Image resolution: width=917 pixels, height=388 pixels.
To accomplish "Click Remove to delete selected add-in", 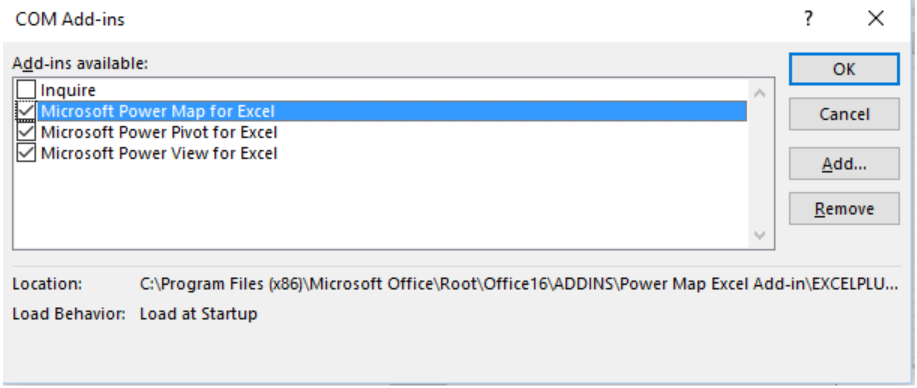I will (x=844, y=209).
